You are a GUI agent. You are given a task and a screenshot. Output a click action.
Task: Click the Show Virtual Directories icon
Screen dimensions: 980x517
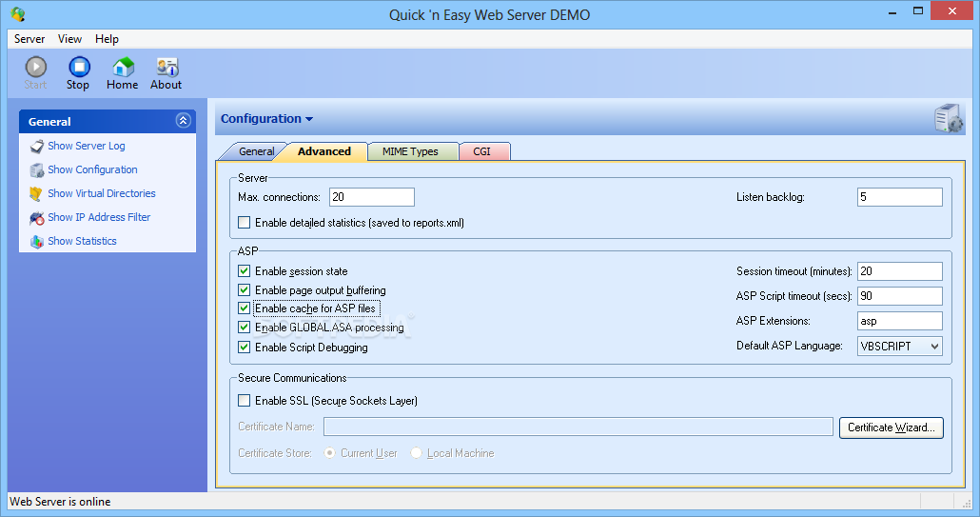(37, 194)
